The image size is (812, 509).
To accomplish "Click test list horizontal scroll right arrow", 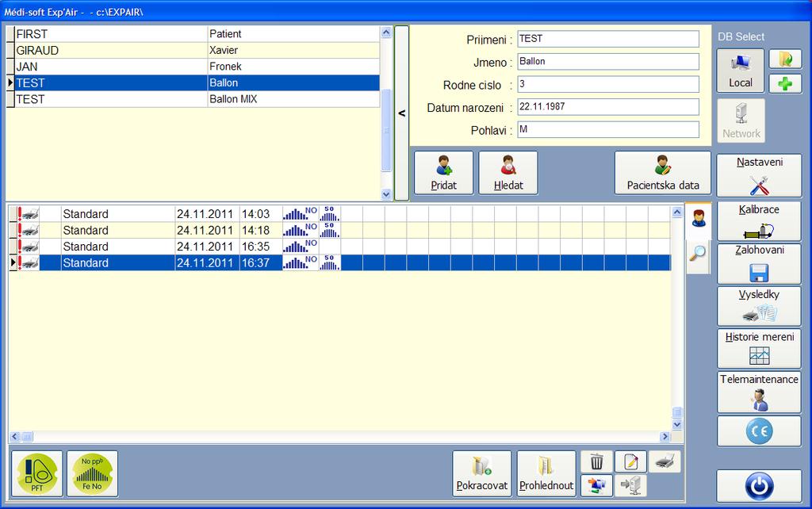I will 665,437.
